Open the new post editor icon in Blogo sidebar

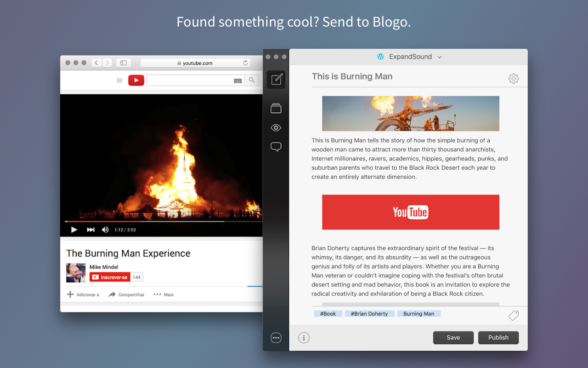[x=276, y=80]
